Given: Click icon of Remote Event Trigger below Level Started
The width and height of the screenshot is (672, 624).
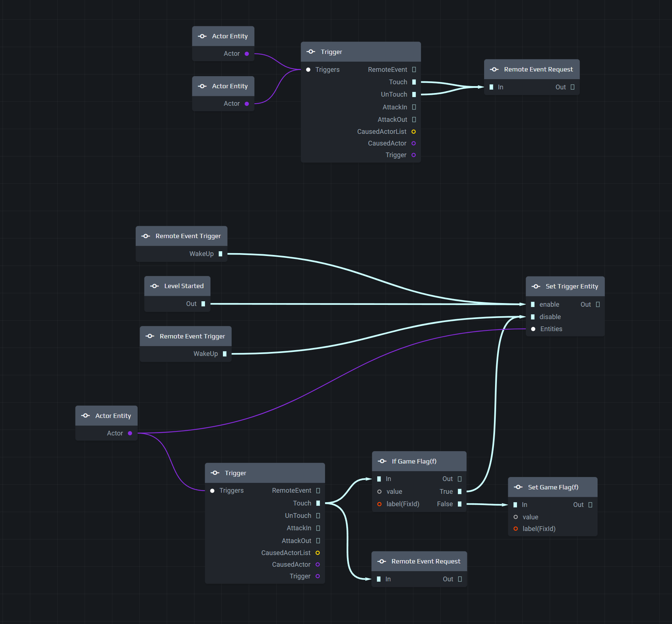Looking at the screenshot, I should pos(150,336).
